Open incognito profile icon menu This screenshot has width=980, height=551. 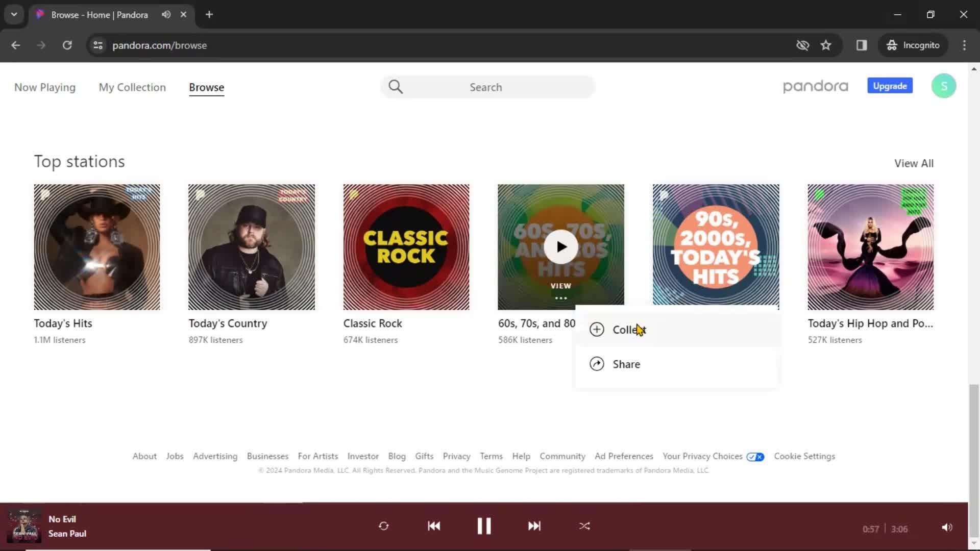(x=913, y=45)
